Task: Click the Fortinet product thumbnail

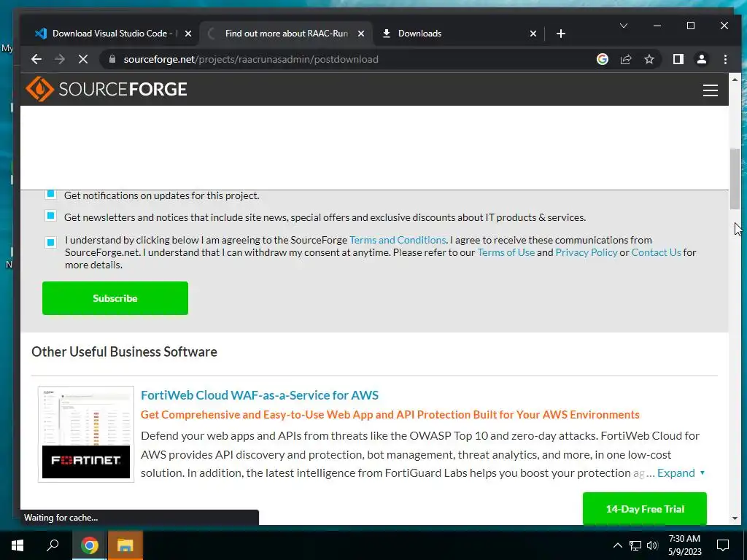Action: pos(86,435)
